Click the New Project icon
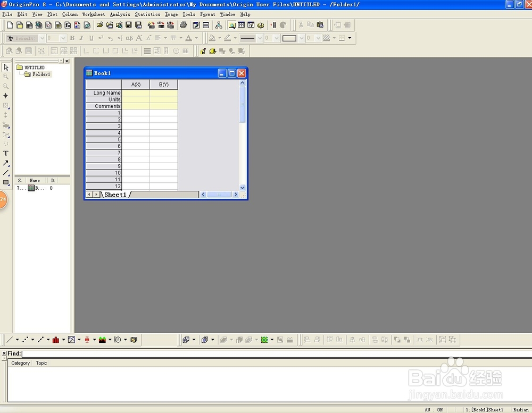The image size is (532, 413). (x=10, y=25)
